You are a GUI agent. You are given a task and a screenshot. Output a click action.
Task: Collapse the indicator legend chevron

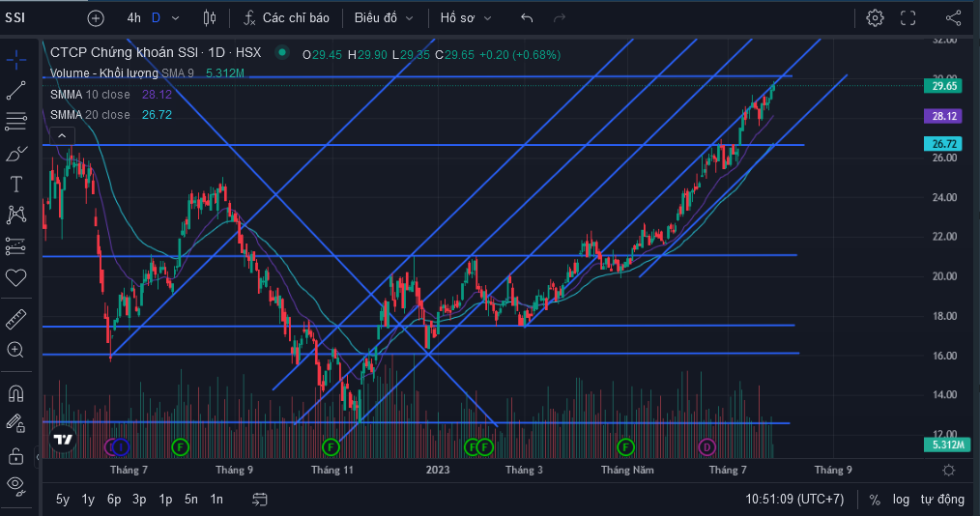click(62, 135)
